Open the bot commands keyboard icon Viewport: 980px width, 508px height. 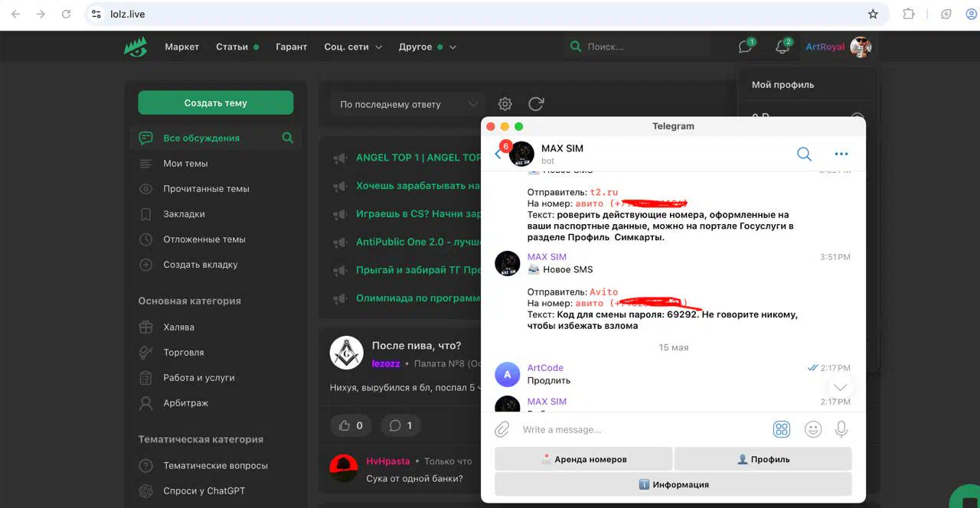(x=782, y=429)
